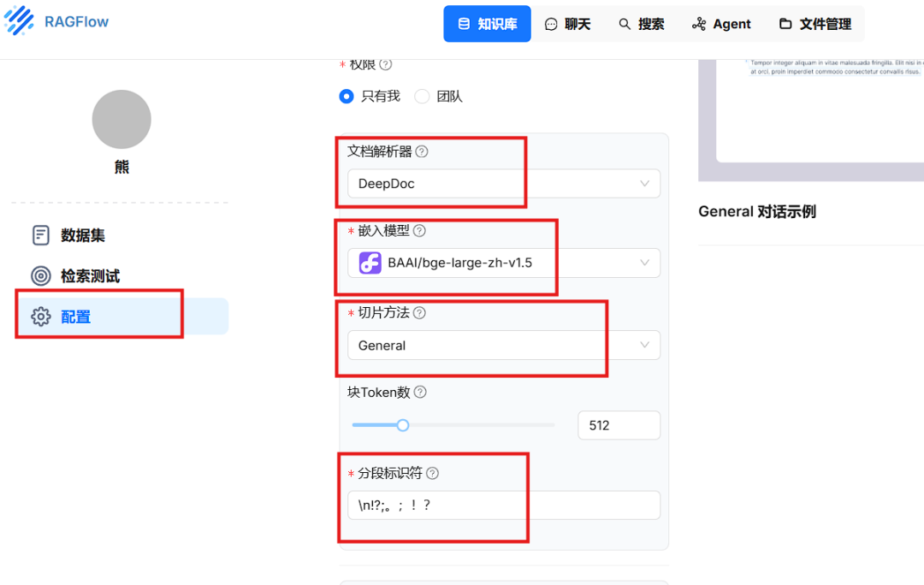The width and height of the screenshot is (924, 585).
Task: Open the 配置 sidebar item
Action: (x=122, y=316)
